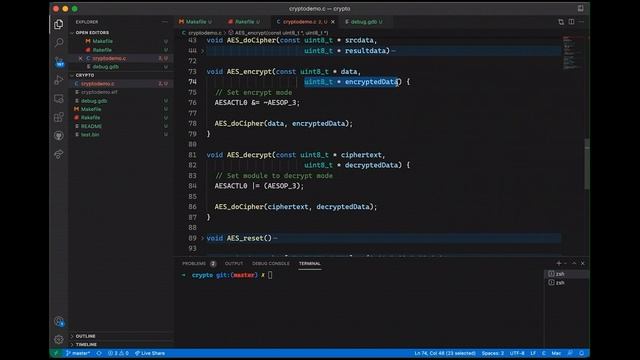The width and height of the screenshot is (640, 360).
Task: Click the Mac configuration status item
Action: 556,353
